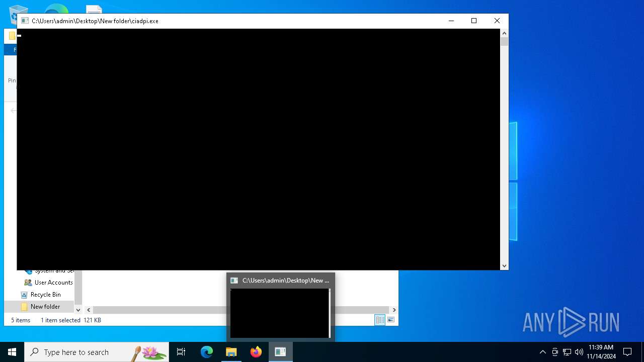
Task: Open the network status tray icon
Action: click(567, 352)
